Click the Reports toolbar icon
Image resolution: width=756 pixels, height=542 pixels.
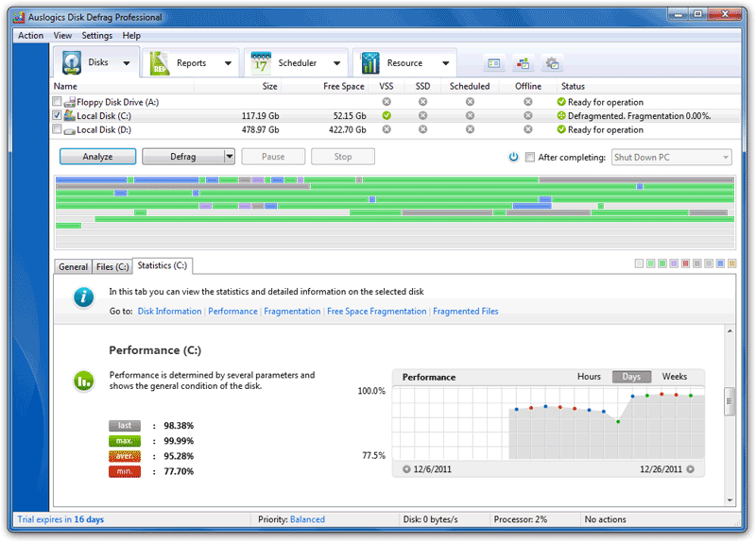pos(161,63)
